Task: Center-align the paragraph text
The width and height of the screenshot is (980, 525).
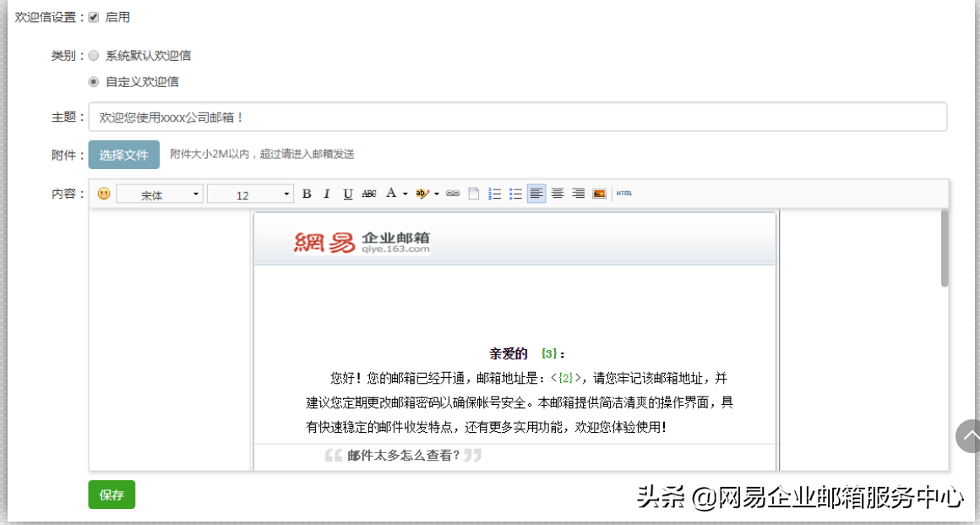Action: (x=556, y=194)
